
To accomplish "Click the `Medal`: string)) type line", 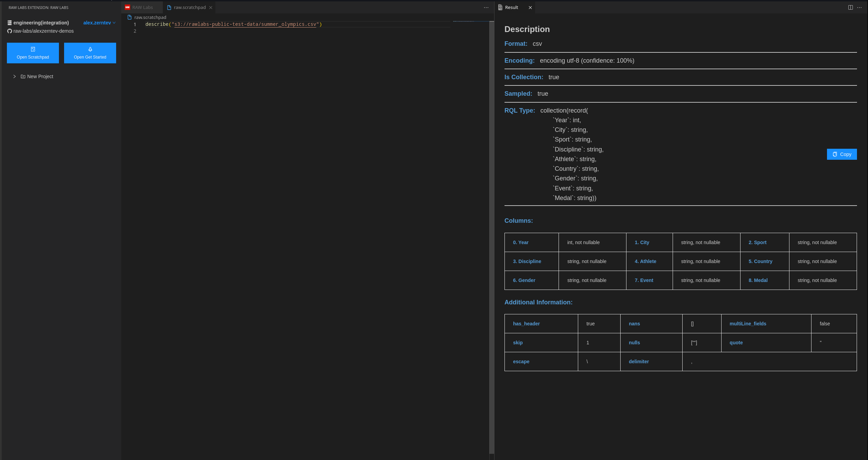I will coord(574,198).
